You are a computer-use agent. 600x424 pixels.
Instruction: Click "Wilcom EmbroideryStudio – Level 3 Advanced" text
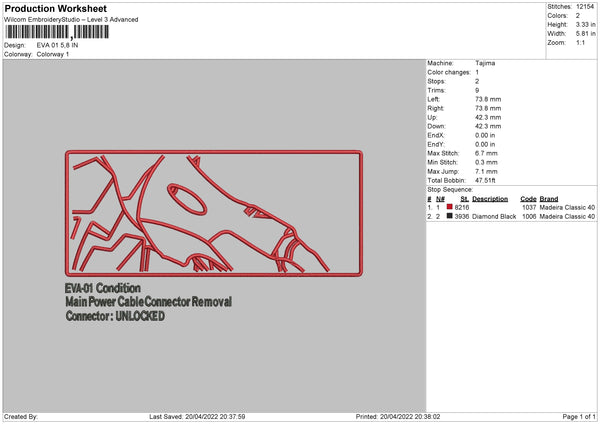click(x=71, y=20)
